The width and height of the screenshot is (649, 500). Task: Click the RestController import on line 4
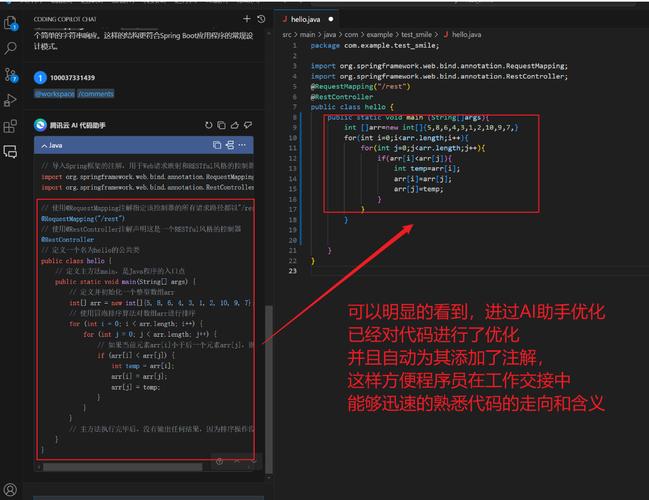tap(439, 76)
